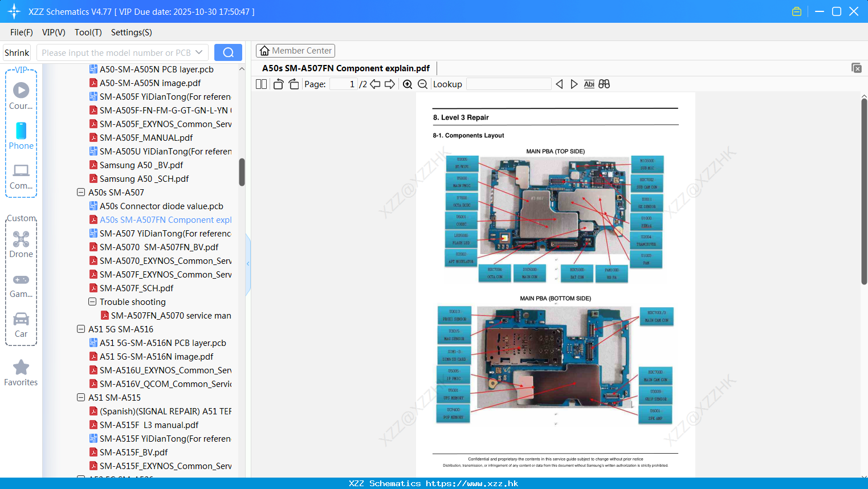This screenshot has height=489, width=868.
Task: Open the Car category
Action: [x=21, y=325]
